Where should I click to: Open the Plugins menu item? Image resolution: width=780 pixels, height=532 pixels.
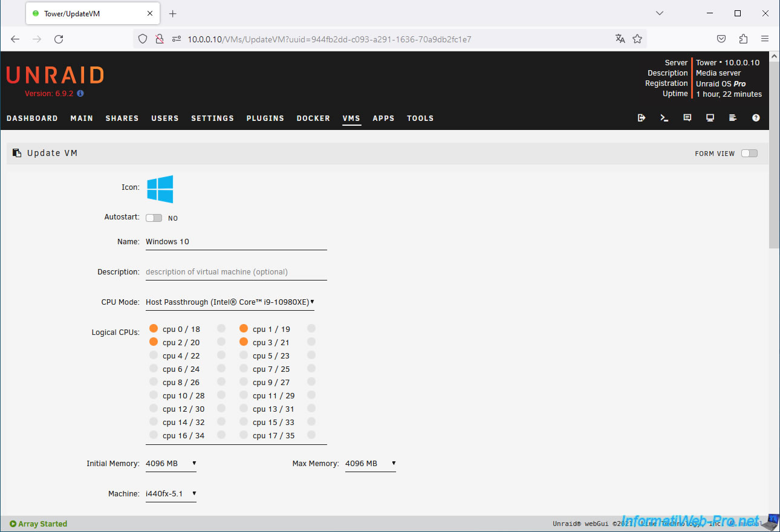click(x=265, y=118)
